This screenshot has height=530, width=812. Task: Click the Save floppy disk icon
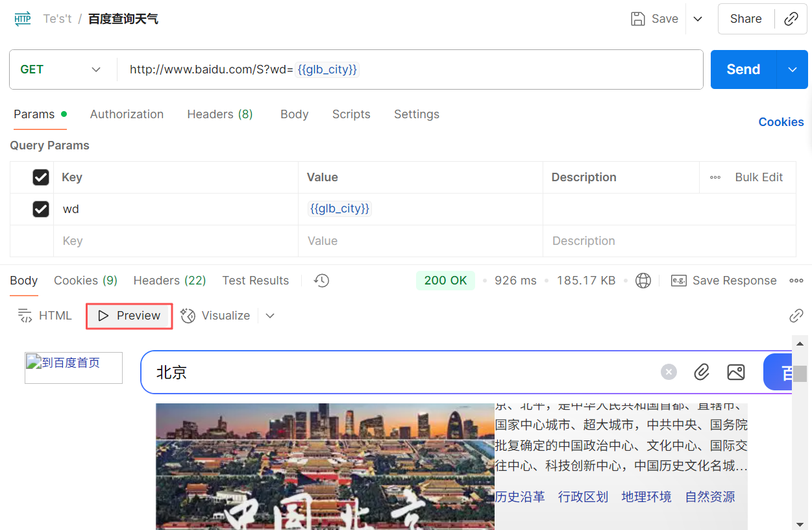tap(638, 19)
